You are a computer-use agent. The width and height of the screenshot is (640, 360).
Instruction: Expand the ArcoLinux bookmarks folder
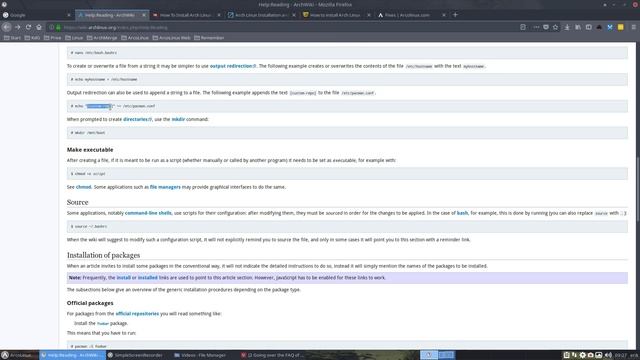point(135,38)
